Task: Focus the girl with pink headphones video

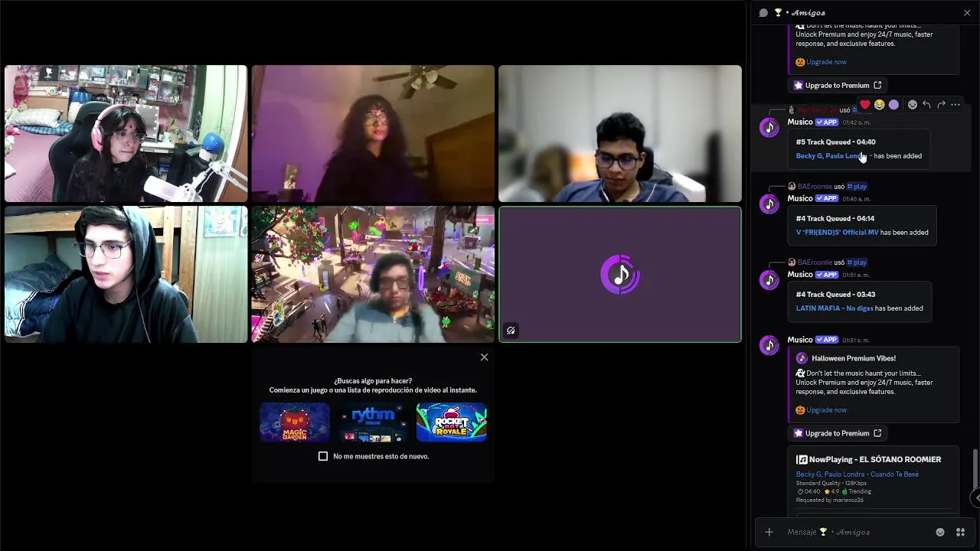Action: point(126,134)
